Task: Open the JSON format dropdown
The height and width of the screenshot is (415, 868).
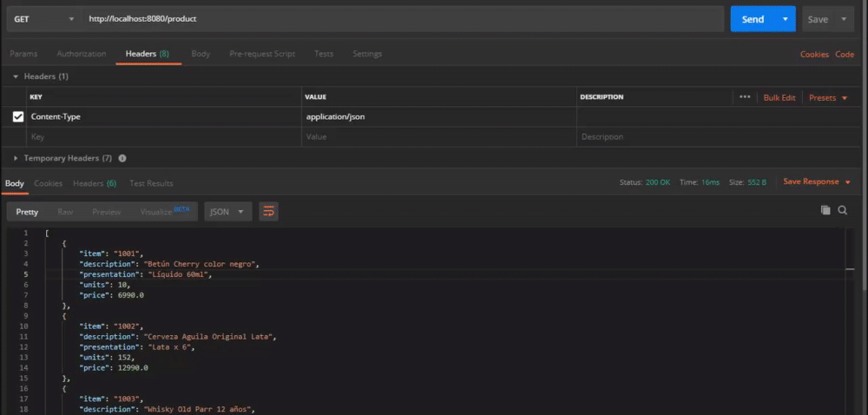Action: tap(227, 211)
